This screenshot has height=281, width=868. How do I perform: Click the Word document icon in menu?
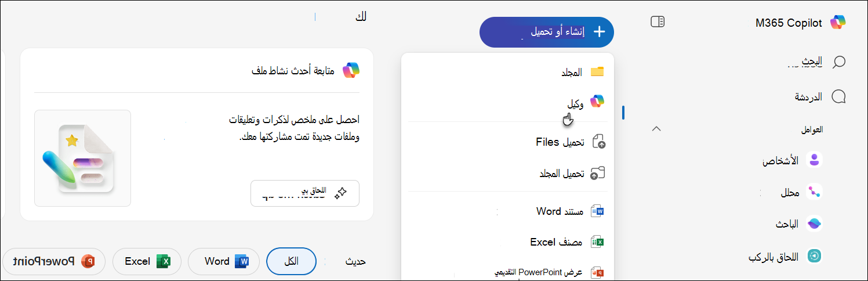pos(597,211)
